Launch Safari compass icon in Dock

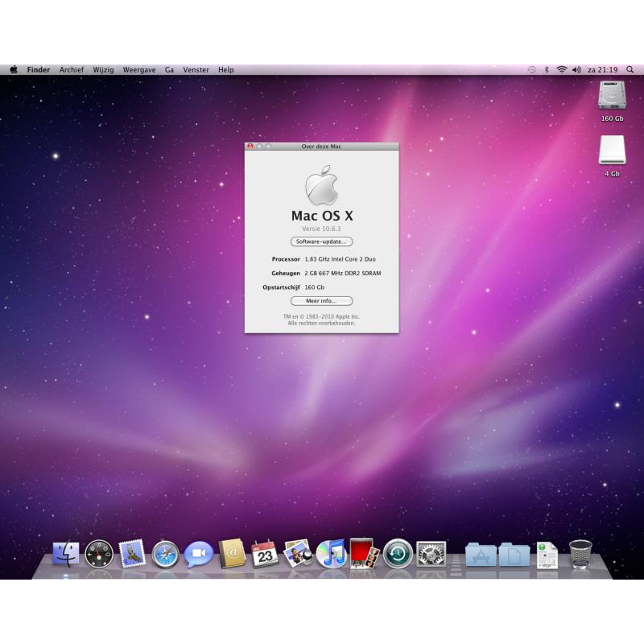pyautogui.click(x=165, y=555)
